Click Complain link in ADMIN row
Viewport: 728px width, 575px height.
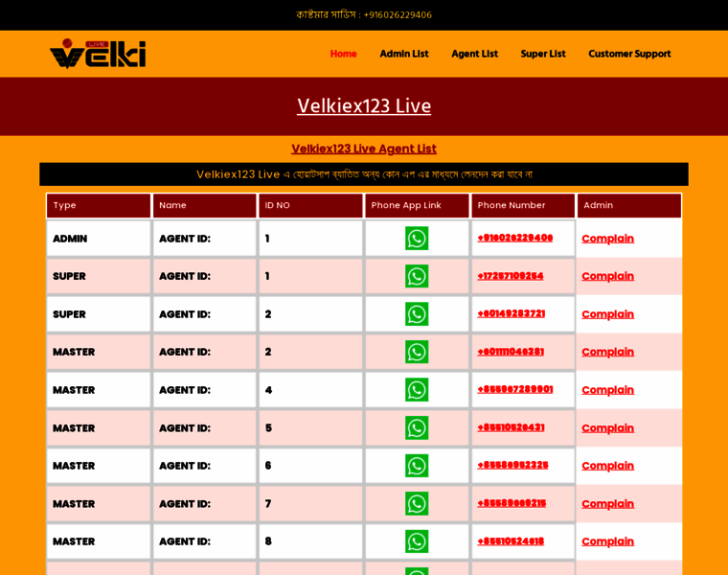607,239
